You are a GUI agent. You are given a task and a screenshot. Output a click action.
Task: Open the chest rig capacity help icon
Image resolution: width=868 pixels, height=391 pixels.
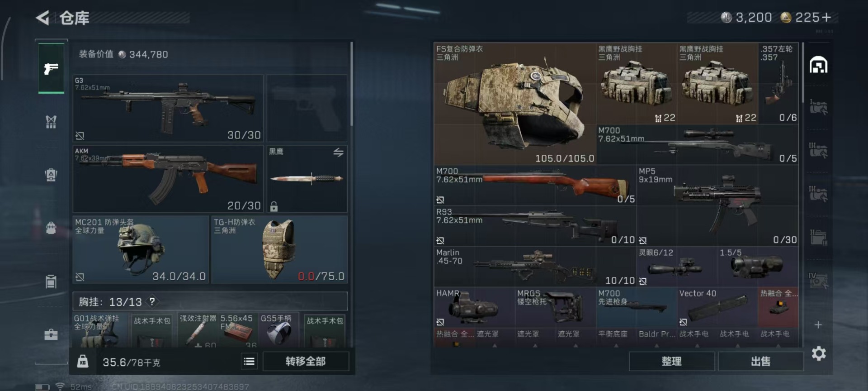pyautogui.click(x=152, y=301)
